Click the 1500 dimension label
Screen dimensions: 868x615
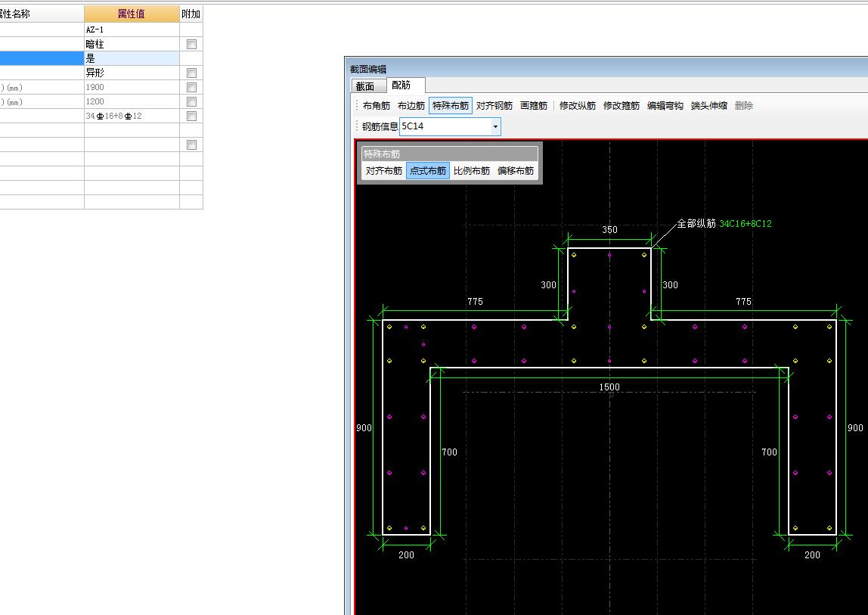[x=609, y=387]
